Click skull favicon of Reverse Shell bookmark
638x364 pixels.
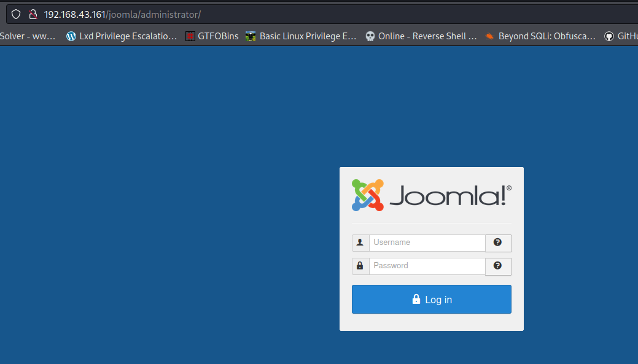pos(370,36)
